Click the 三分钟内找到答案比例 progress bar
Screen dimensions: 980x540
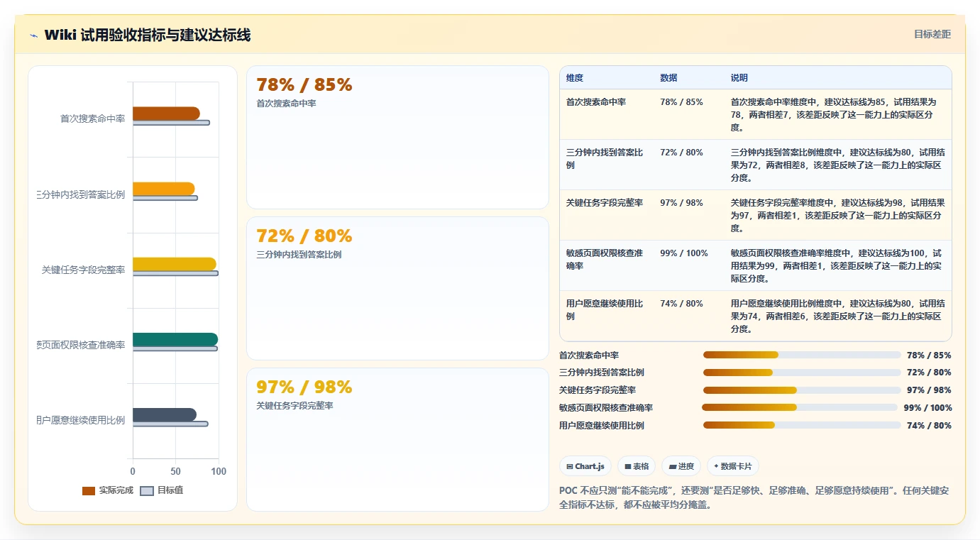(x=802, y=373)
